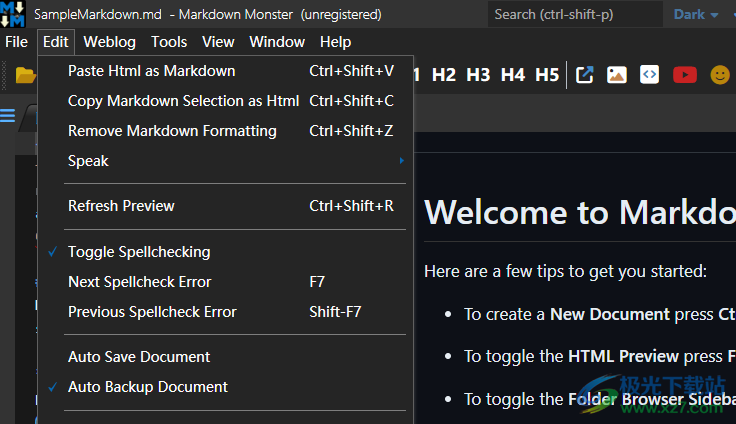
Task: Expand the Speak submenu
Action: pyautogui.click(x=226, y=161)
